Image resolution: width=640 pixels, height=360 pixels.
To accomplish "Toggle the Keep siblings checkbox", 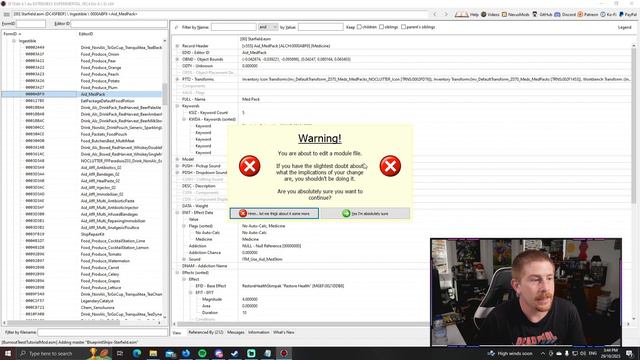I will coord(381,27).
